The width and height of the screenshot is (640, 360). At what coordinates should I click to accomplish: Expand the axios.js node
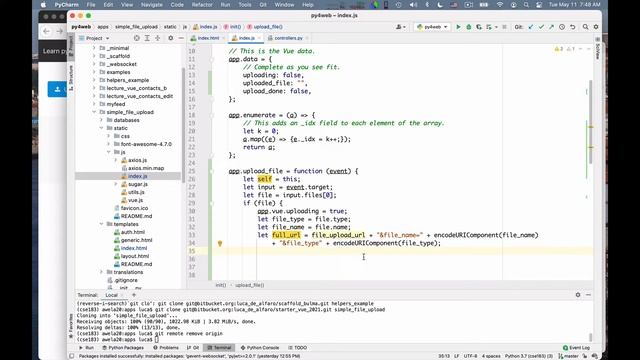click(116, 160)
